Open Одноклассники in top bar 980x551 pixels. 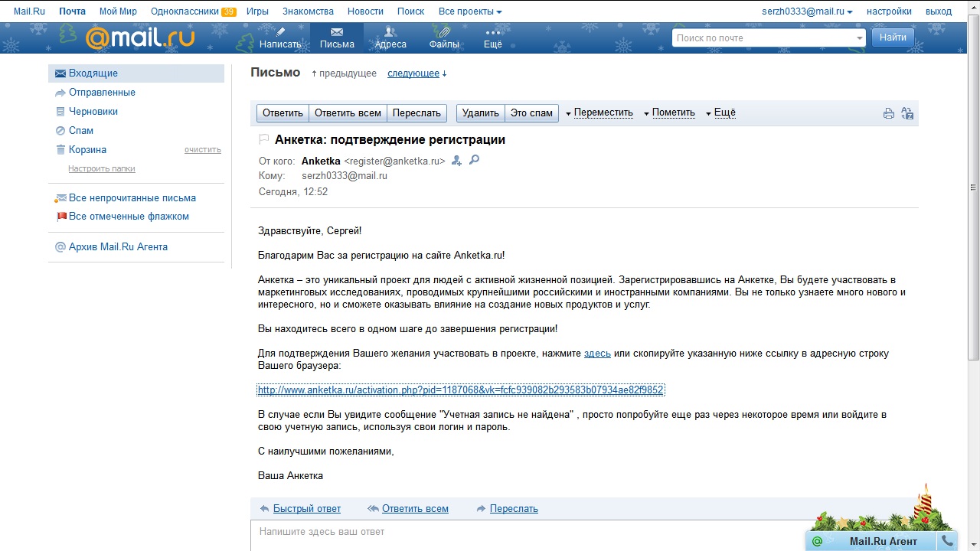[185, 11]
